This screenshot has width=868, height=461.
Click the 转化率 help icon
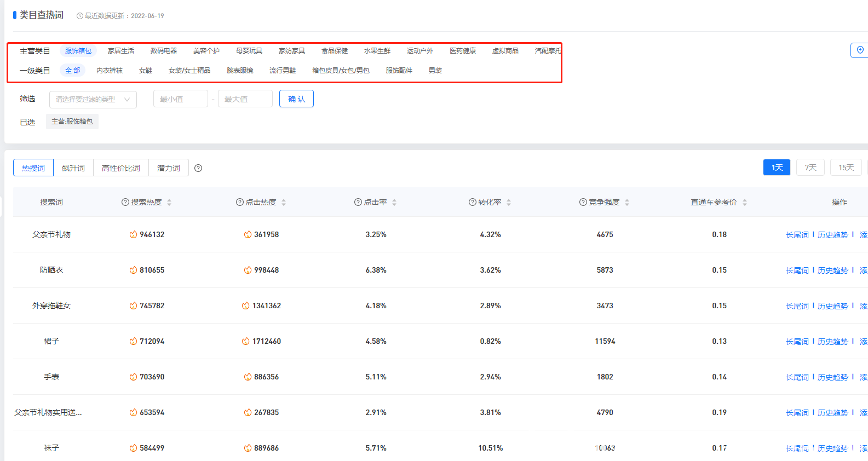(x=472, y=202)
